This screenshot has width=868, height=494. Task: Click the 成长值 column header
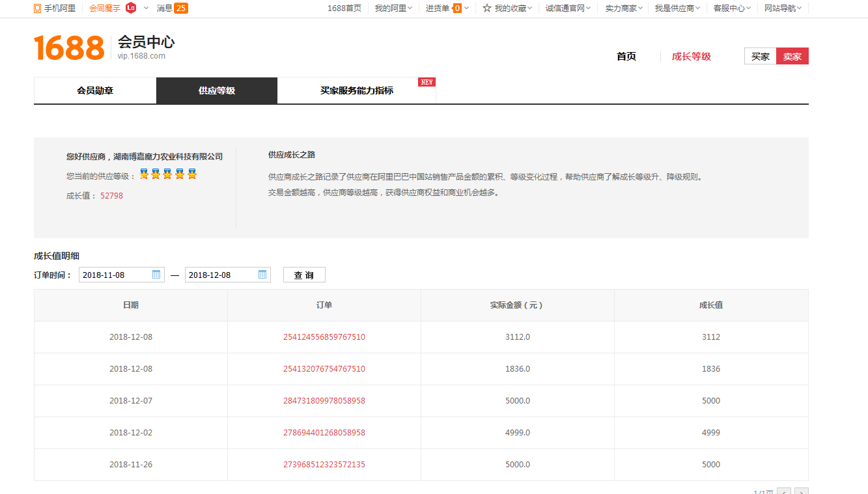[711, 305]
